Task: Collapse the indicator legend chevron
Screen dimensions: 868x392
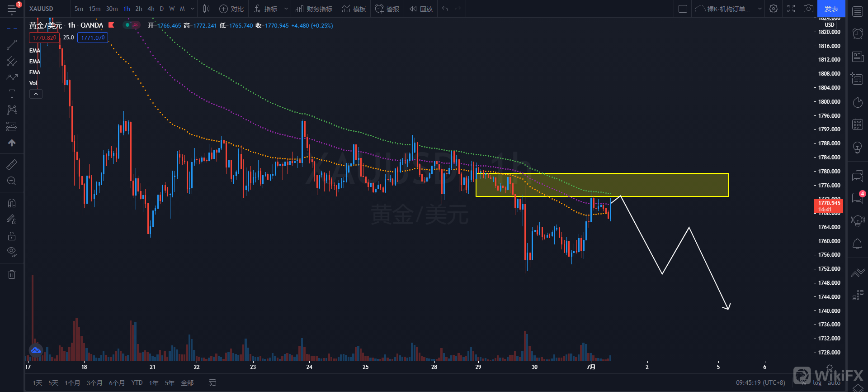Action: (x=36, y=94)
